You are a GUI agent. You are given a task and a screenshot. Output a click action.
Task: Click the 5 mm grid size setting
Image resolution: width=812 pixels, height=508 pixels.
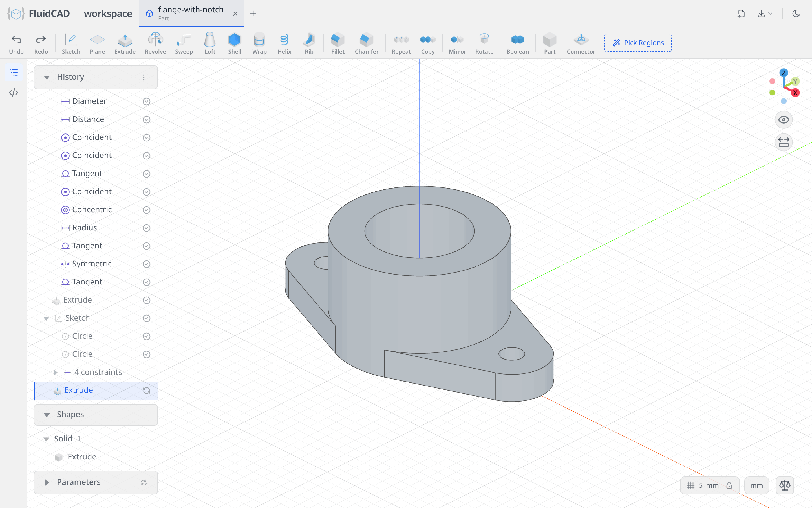[710, 485]
